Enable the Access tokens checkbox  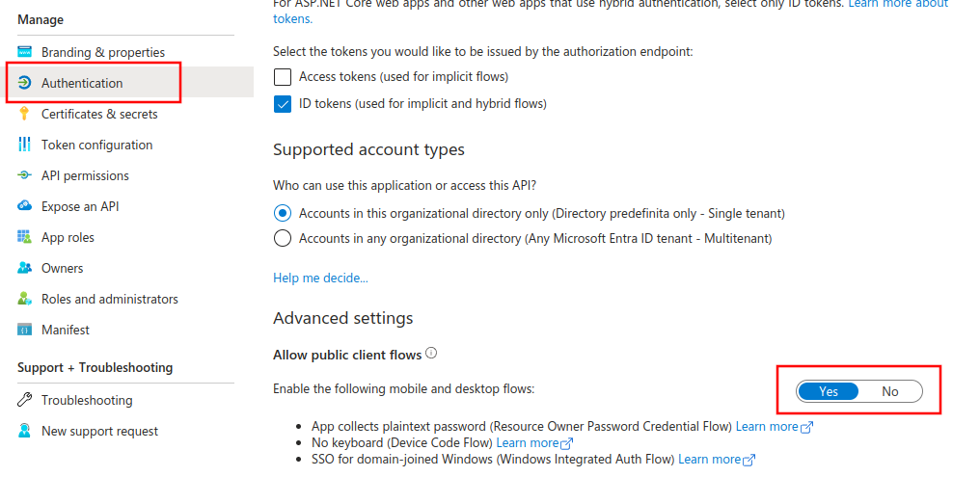[x=283, y=77]
